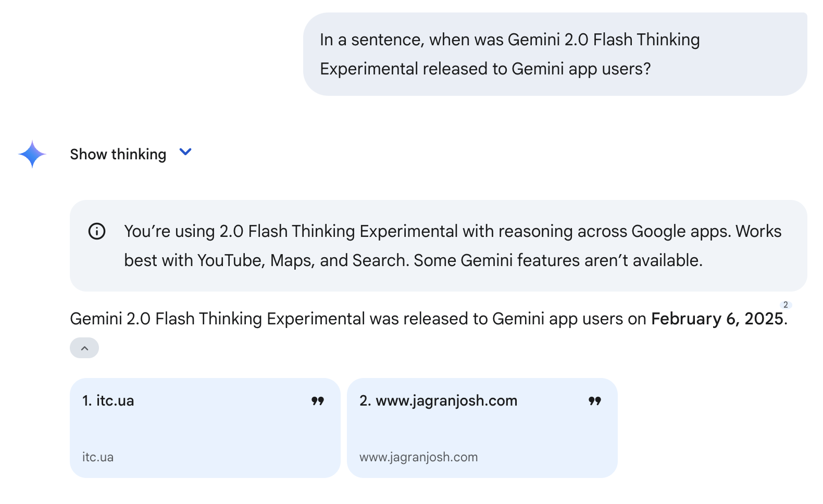The height and width of the screenshot is (504, 823).
Task: Click the Gemini response sentence text
Action: (x=429, y=319)
